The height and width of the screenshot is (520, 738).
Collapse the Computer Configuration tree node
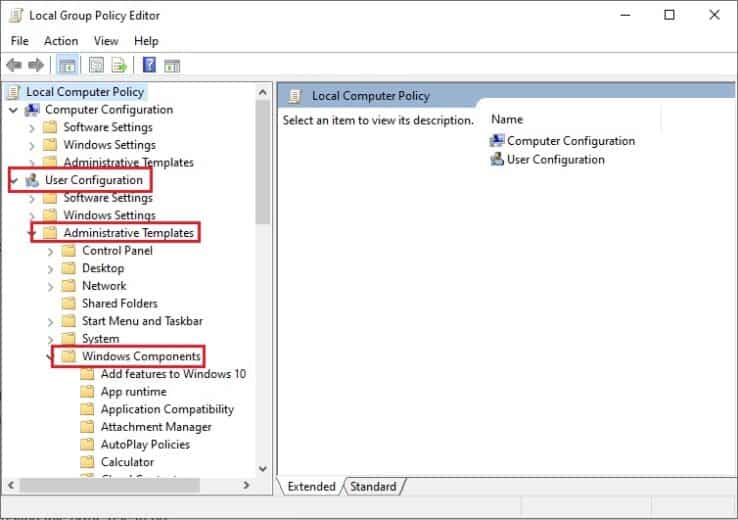[x=13, y=110]
